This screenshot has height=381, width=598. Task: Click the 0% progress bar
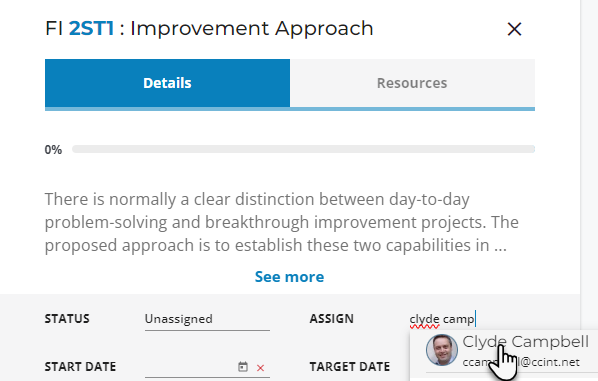click(x=304, y=149)
